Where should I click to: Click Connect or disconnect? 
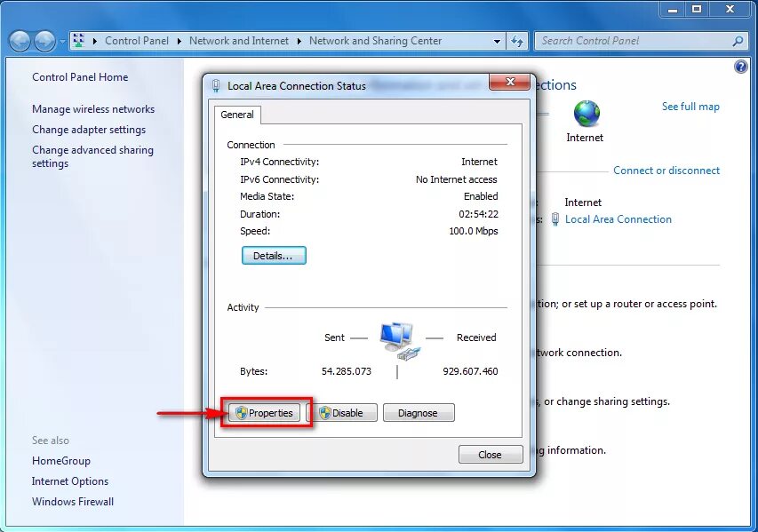(x=666, y=171)
